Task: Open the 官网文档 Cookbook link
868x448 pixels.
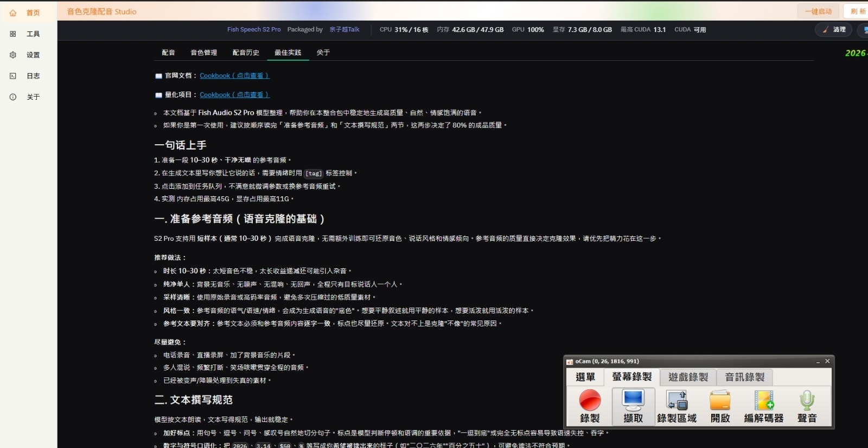Action: click(x=234, y=75)
